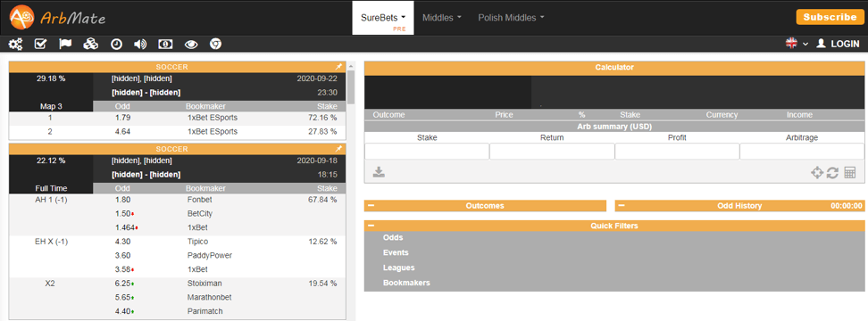868x321 pixels.
Task: Click the Return field under Arb summary
Action: (x=552, y=152)
